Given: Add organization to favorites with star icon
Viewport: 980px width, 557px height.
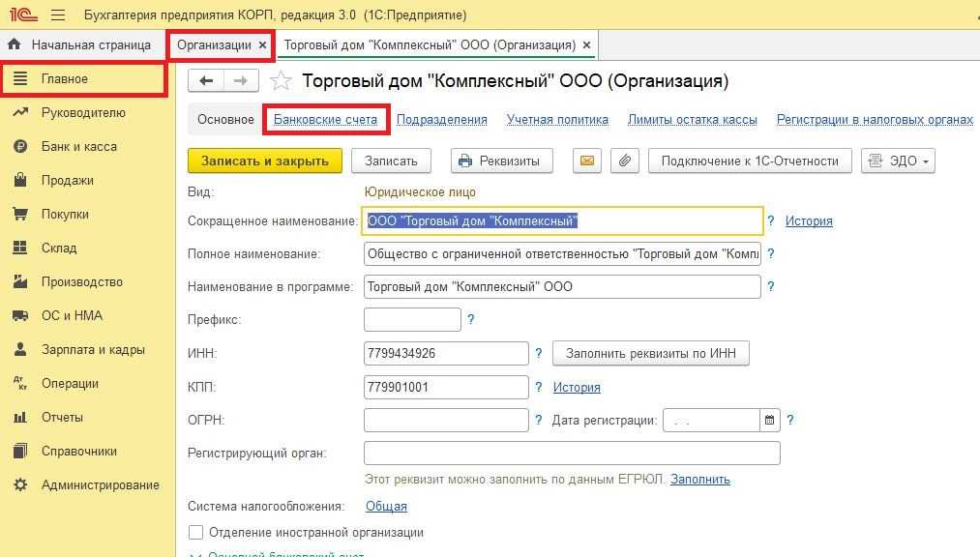Looking at the screenshot, I should [x=281, y=80].
